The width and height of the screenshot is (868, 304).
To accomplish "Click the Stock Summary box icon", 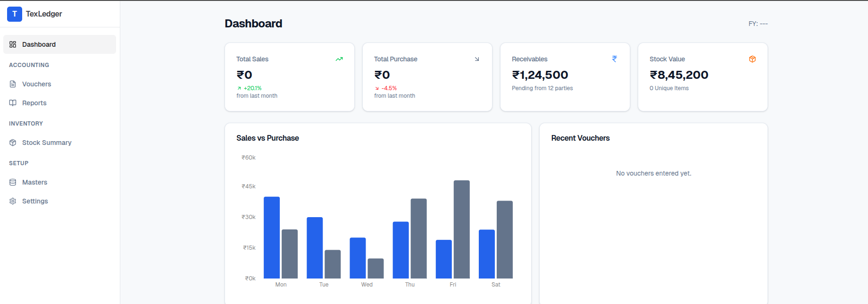I will point(13,143).
